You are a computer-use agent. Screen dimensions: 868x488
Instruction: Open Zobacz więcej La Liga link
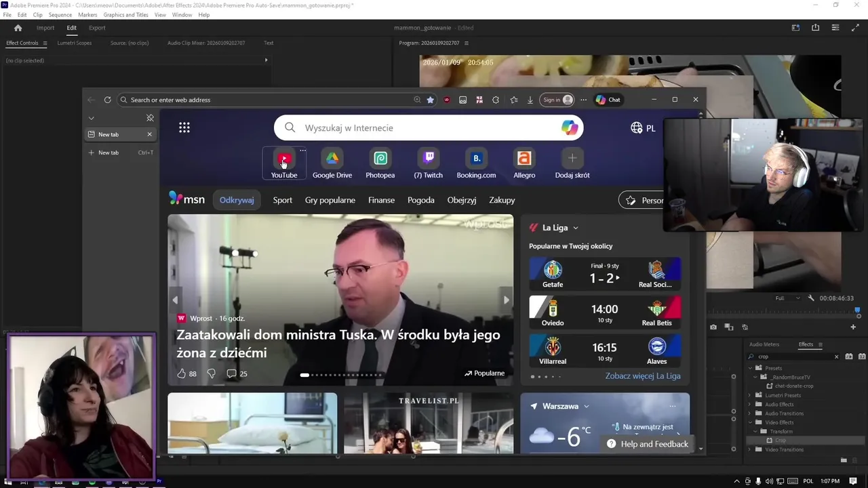pos(643,375)
